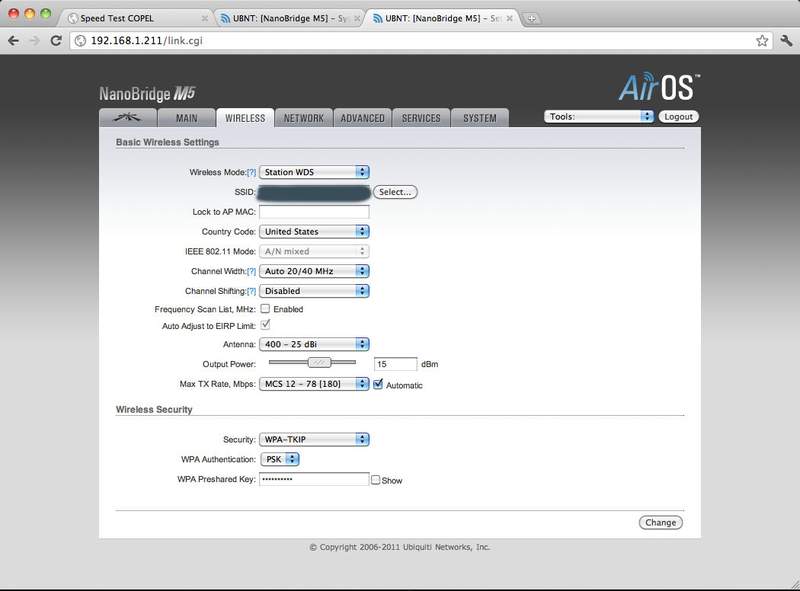This screenshot has width=800, height=591.
Task: Close the Speed Test COPEL tab
Action: coord(205,18)
